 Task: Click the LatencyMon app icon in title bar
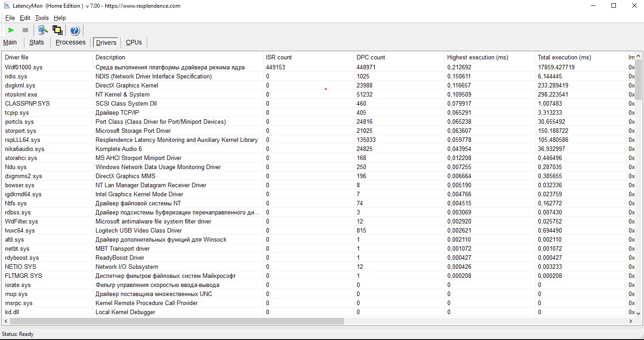[x=7, y=6]
